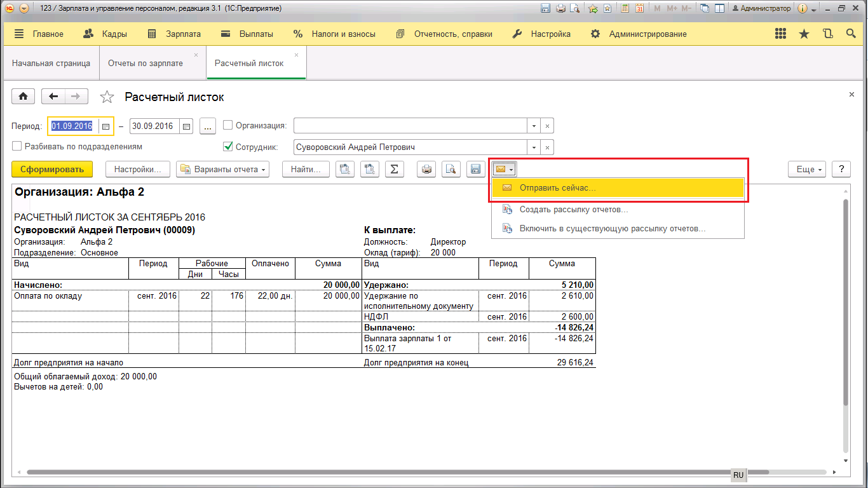
Task: Open the Еще dropdown menu
Action: click(807, 169)
